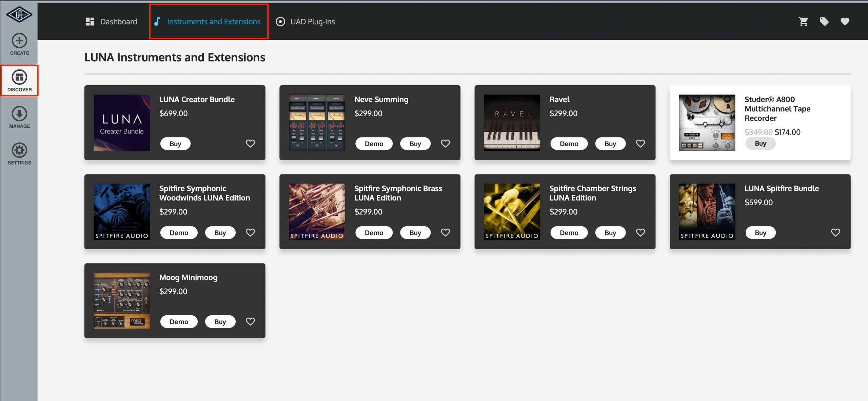Demo Spitfire Symphonic Brass

click(x=374, y=233)
